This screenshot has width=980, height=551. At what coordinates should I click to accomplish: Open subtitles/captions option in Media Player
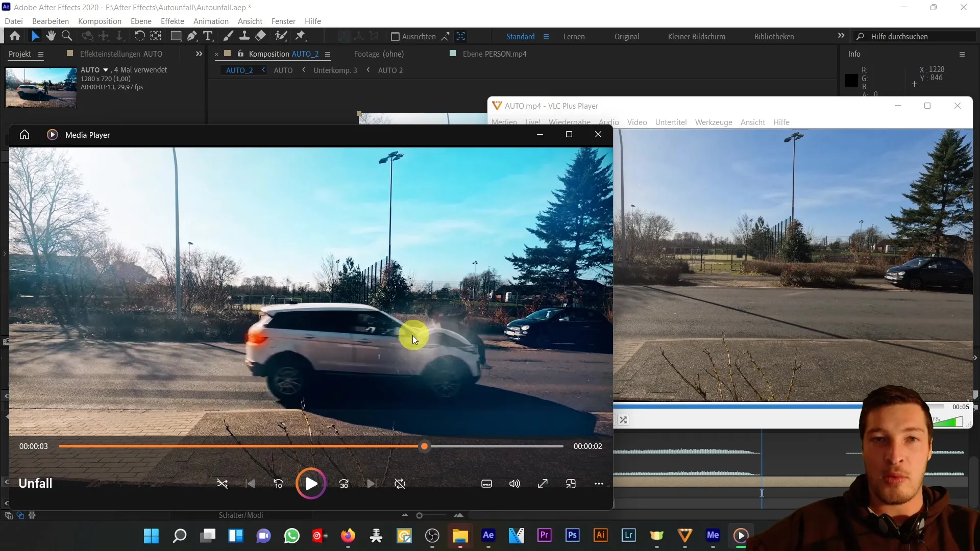487,484
